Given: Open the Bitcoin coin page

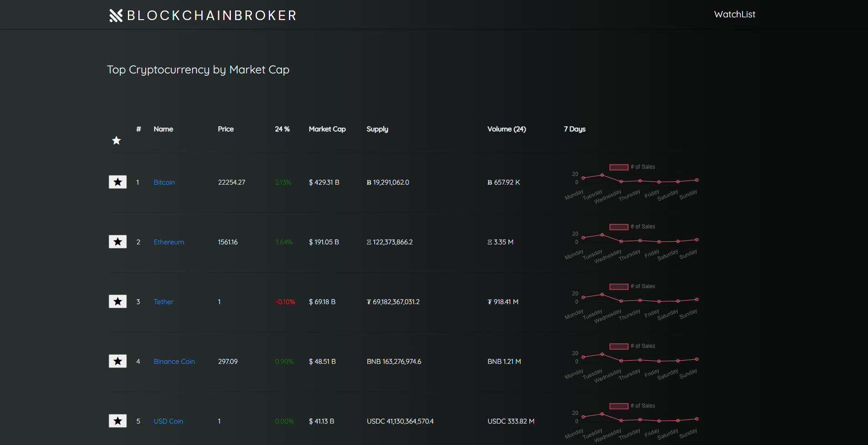Looking at the screenshot, I should coord(164,182).
